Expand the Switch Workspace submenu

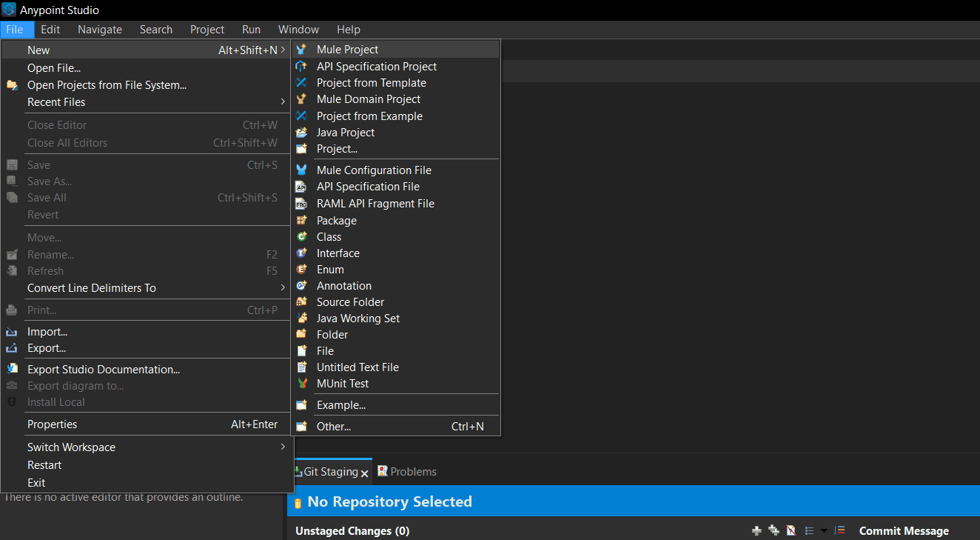point(283,447)
